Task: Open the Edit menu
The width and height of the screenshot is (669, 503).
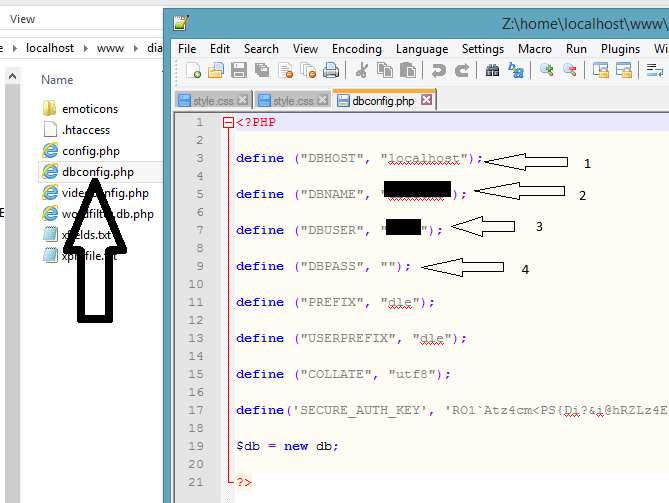Action: [220, 49]
